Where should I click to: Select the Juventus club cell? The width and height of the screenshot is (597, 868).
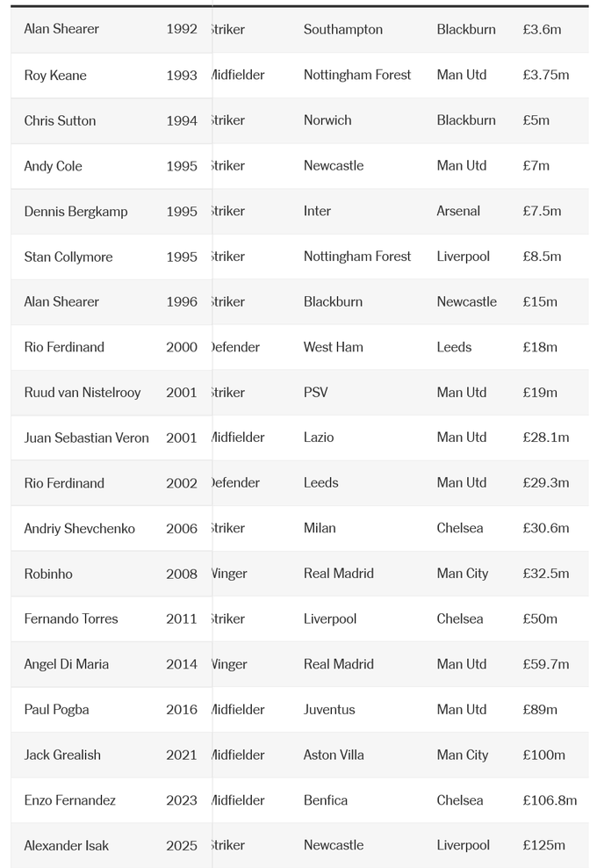pos(329,710)
